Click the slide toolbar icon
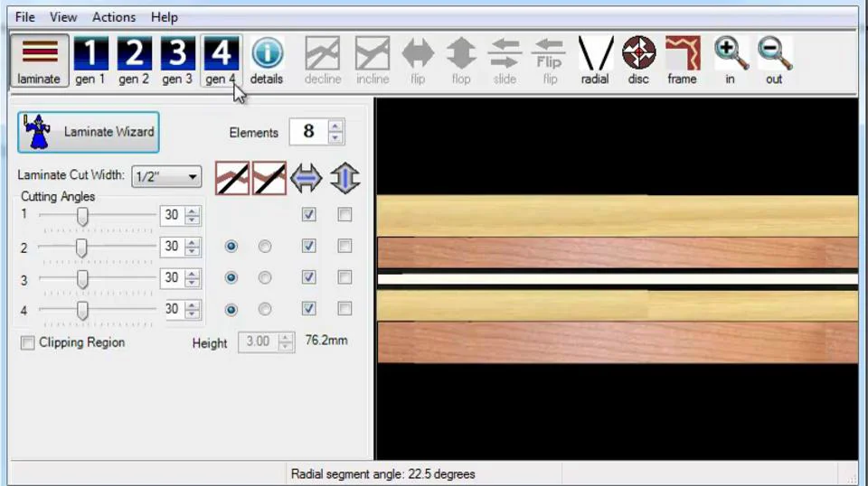The image size is (868, 486). tap(505, 61)
